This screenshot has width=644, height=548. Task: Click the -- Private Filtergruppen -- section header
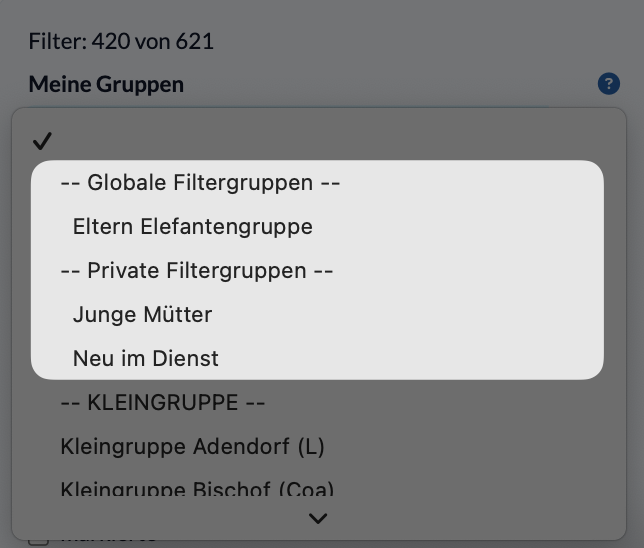coord(197,270)
